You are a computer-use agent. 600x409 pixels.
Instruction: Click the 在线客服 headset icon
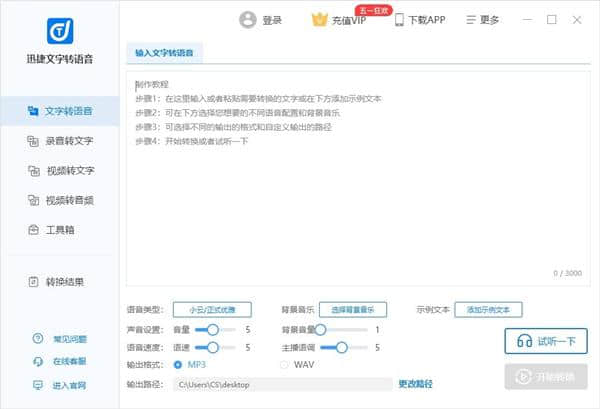click(x=38, y=361)
